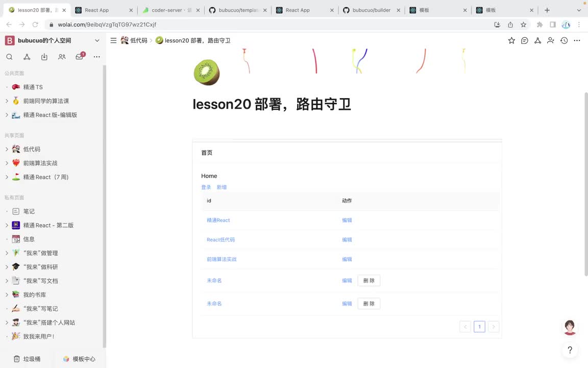Screen dimensions: 588x368
Task: Toggle the browser side panel icon
Action: coord(553,25)
